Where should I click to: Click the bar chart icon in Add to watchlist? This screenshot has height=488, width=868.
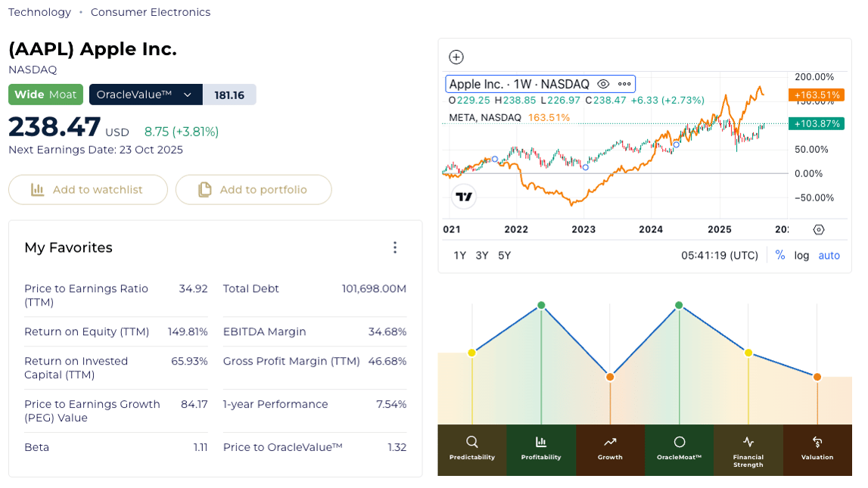[x=38, y=190]
